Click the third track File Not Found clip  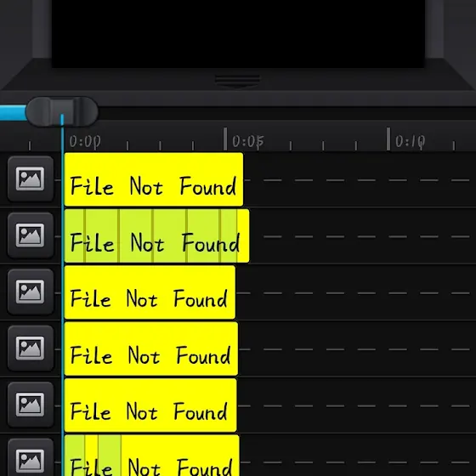pyautogui.click(x=150, y=292)
